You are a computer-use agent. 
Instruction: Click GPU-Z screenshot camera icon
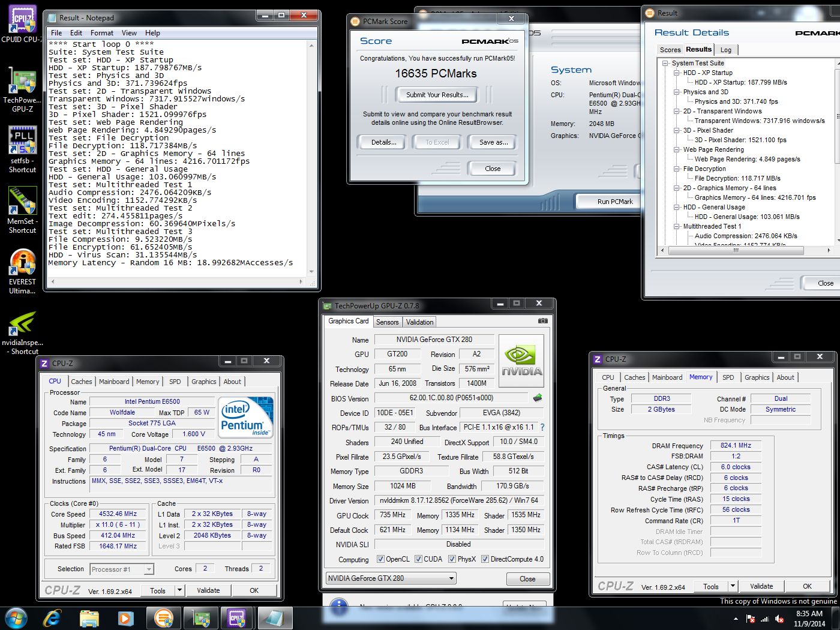(x=543, y=321)
